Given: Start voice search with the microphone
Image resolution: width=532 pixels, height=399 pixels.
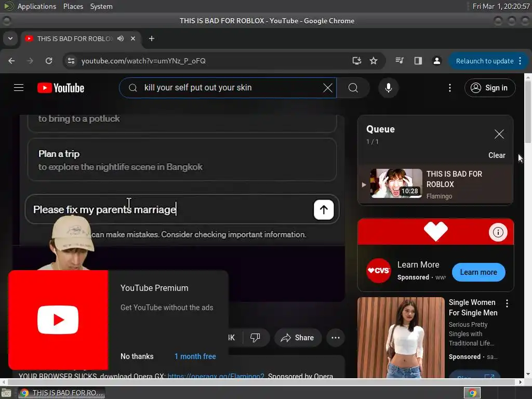Looking at the screenshot, I should (389, 88).
